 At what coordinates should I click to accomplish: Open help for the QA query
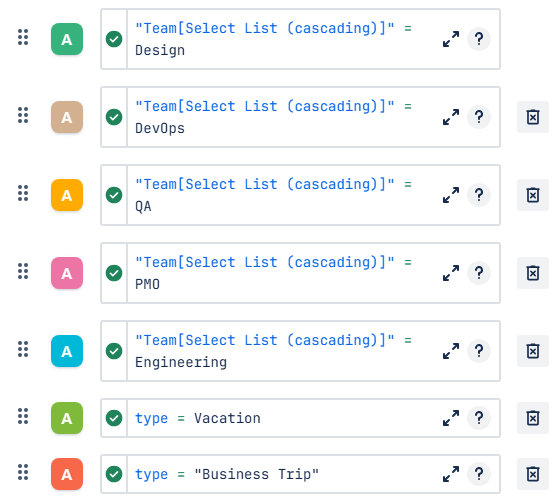(x=479, y=195)
